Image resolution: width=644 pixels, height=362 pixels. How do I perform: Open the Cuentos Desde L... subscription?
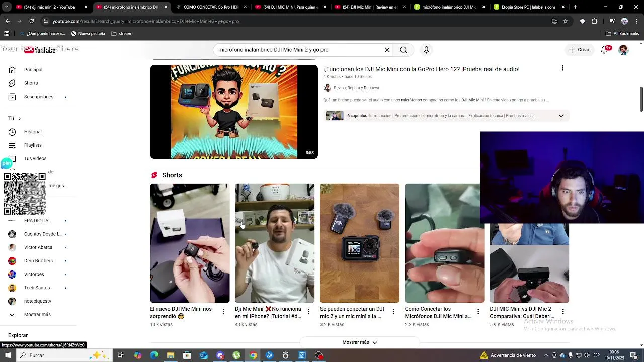point(43,234)
